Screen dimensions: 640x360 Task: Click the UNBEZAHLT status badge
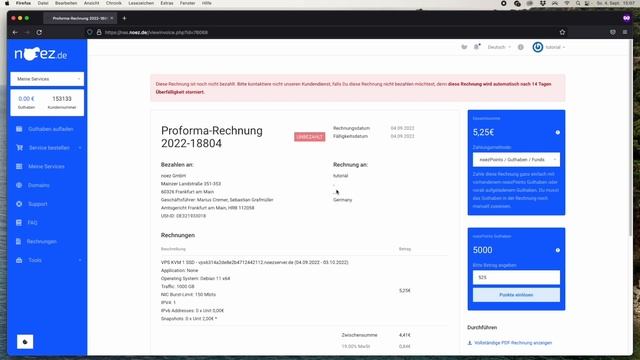pos(310,137)
